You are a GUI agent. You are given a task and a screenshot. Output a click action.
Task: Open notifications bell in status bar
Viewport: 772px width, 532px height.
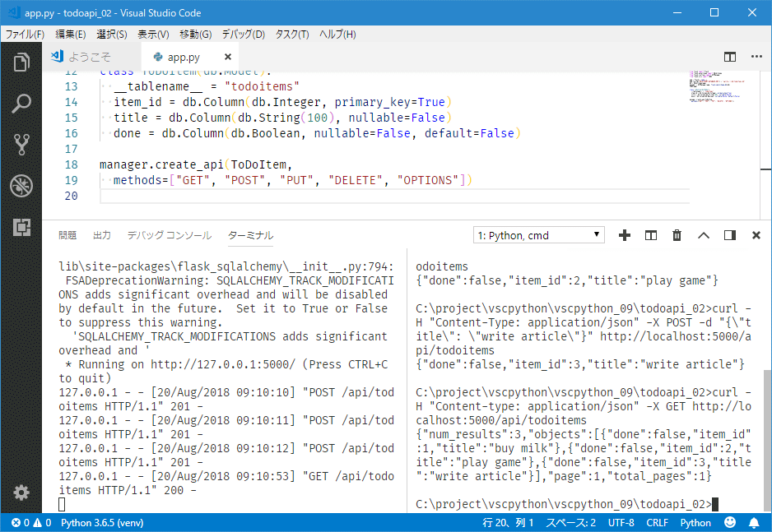[754, 522]
